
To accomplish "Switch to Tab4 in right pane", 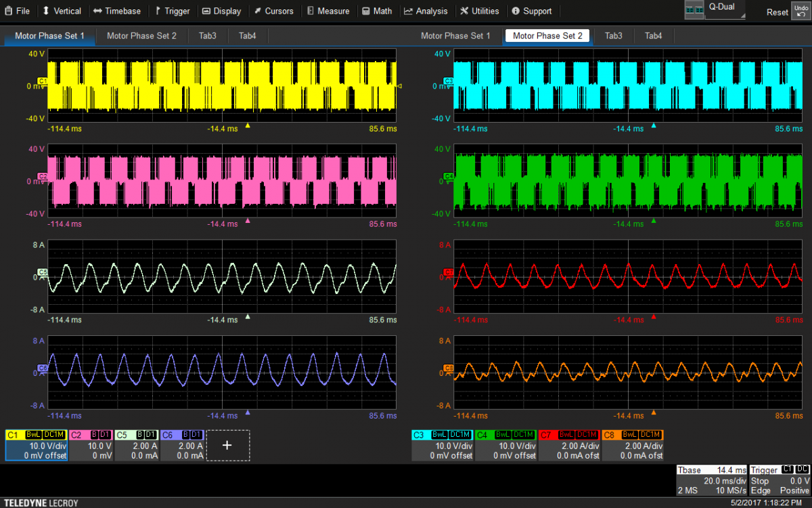I will point(654,36).
